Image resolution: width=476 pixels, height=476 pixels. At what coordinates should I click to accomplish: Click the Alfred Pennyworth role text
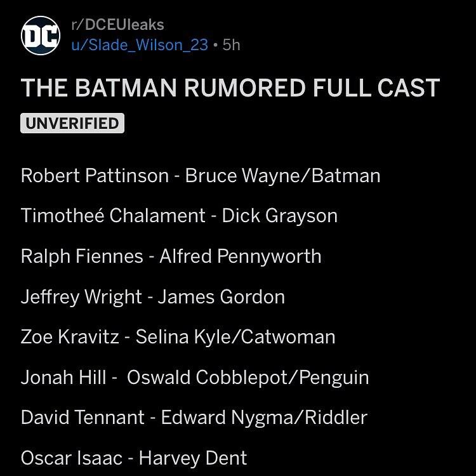coord(240,256)
